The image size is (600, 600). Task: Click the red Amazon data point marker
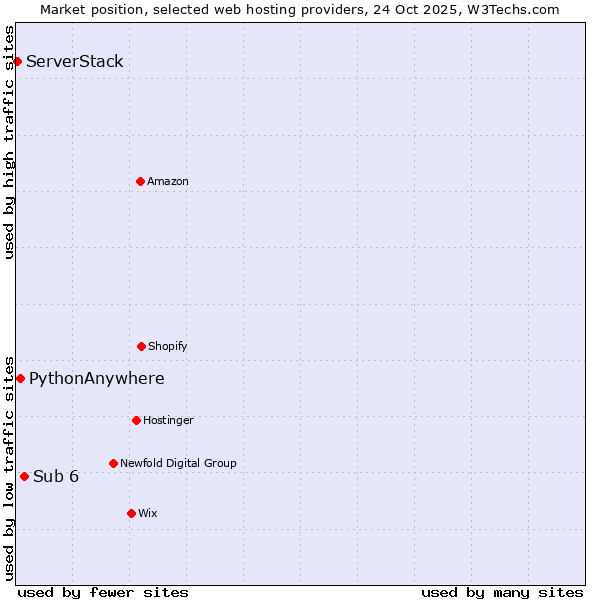pos(140,181)
